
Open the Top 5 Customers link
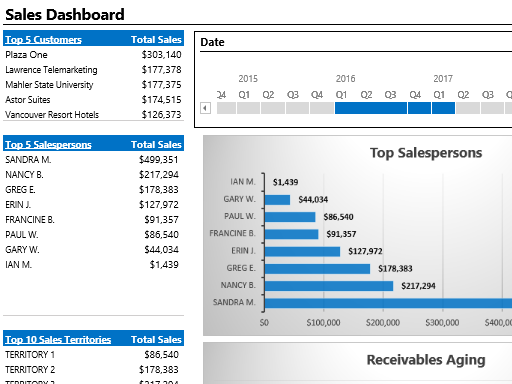click(43, 40)
